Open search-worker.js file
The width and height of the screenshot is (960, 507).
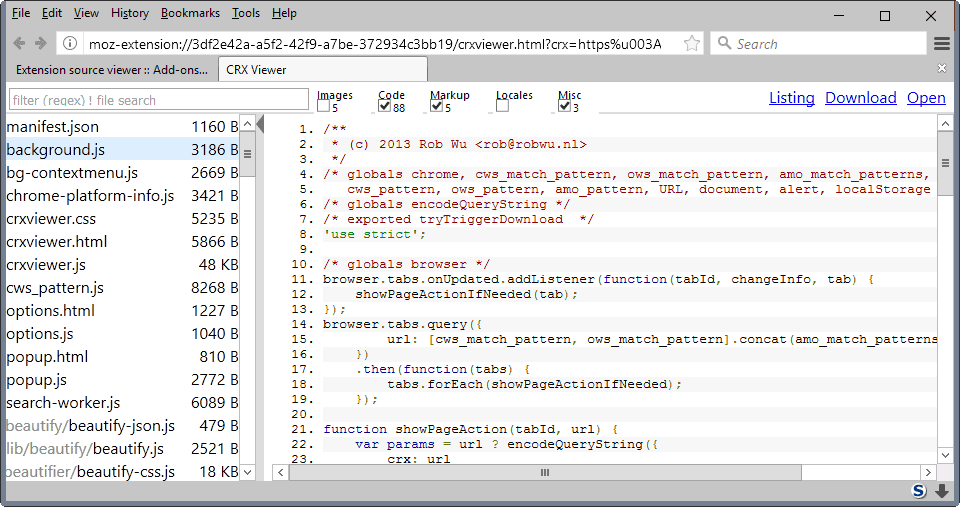[x=122, y=403]
